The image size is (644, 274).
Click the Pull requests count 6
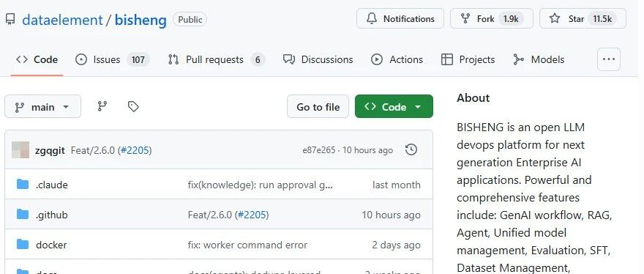click(258, 59)
